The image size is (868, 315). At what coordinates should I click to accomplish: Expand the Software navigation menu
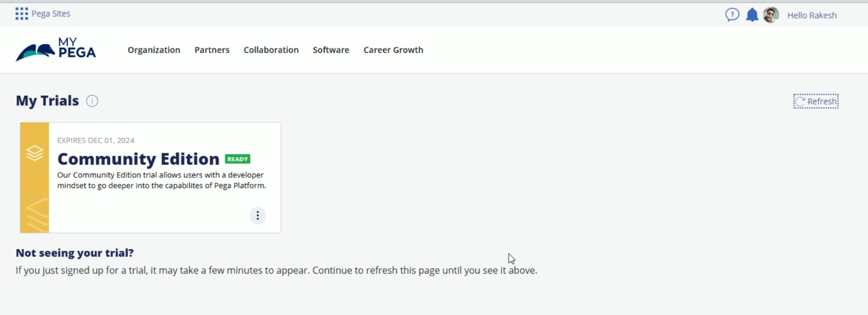tap(330, 50)
